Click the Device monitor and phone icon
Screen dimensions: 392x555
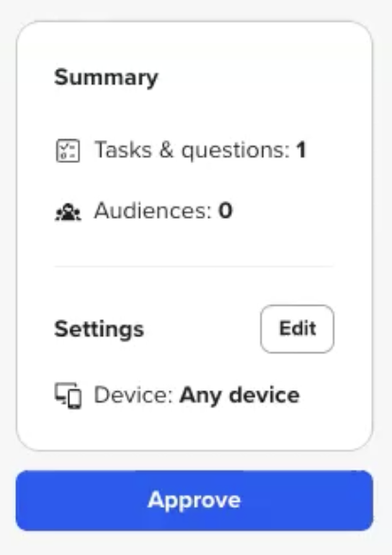coord(68,395)
